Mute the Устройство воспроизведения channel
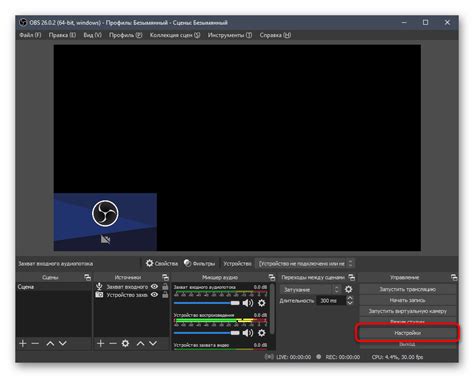This screenshot has height=378, width=474. click(248, 333)
